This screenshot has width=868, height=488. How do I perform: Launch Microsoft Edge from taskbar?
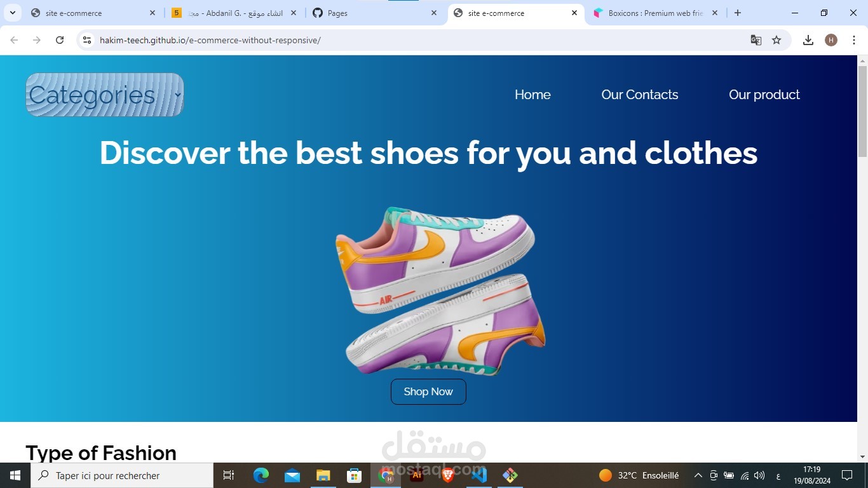point(261,475)
